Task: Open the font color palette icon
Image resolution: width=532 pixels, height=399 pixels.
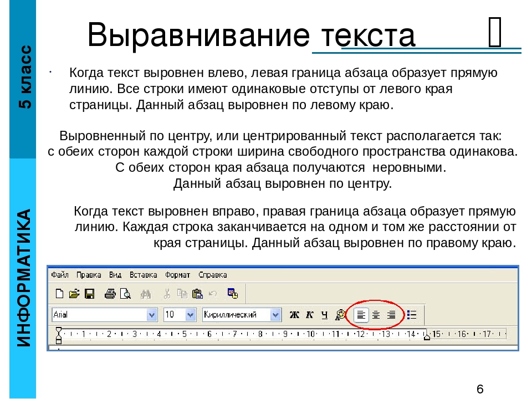Action: pyautogui.click(x=340, y=315)
